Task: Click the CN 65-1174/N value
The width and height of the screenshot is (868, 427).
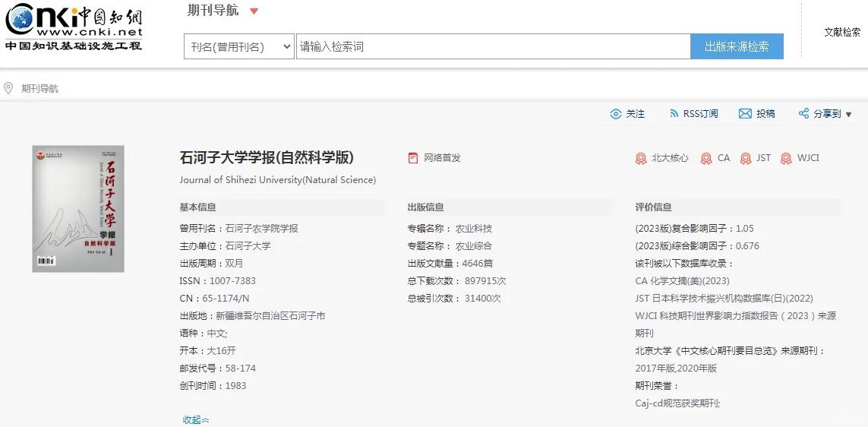Action: pos(226,299)
